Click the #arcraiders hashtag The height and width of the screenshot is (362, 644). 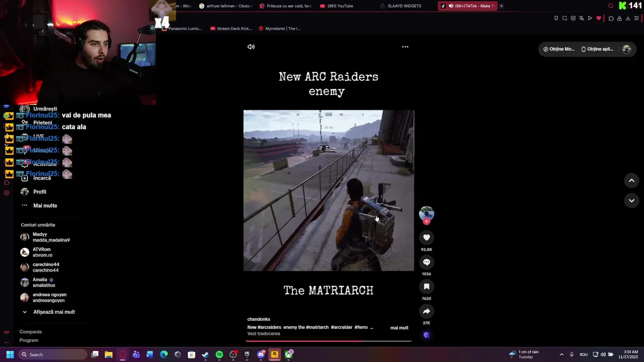pyautogui.click(x=269, y=327)
